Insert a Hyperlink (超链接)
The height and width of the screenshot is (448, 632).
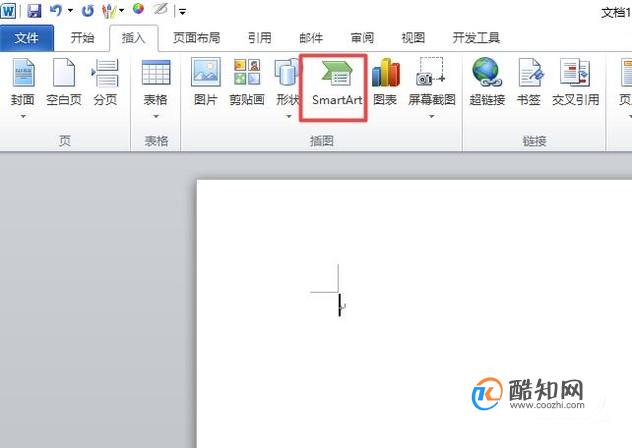[x=487, y=82]
